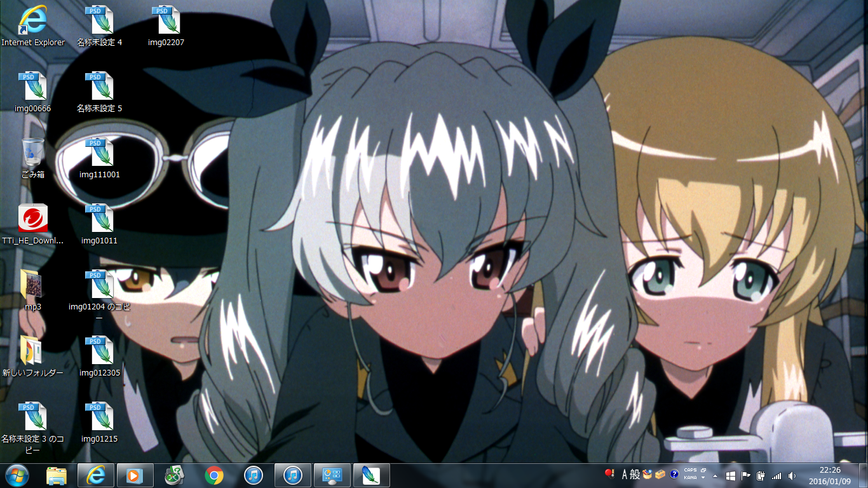Viewport: 868px width, 488px height.
Task: Open the ごみ箱 recycle bin icon
Action: click(x=33, y=158)
